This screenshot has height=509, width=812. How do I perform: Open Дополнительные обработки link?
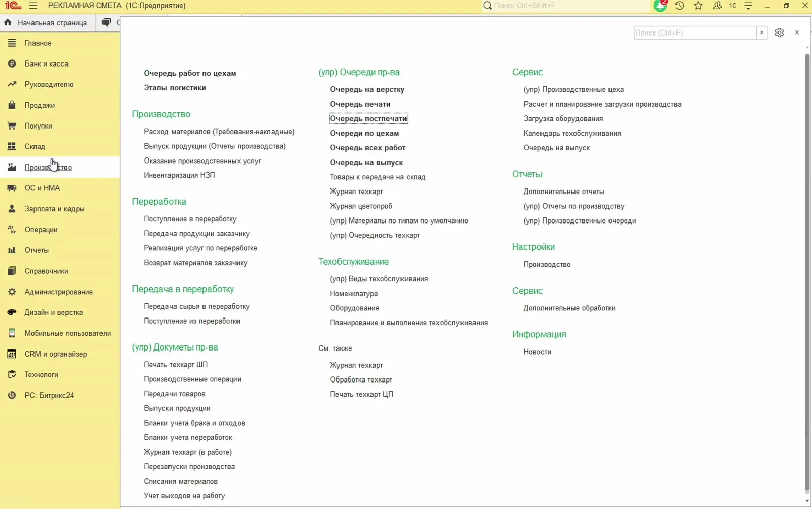[x=569, y=308]
